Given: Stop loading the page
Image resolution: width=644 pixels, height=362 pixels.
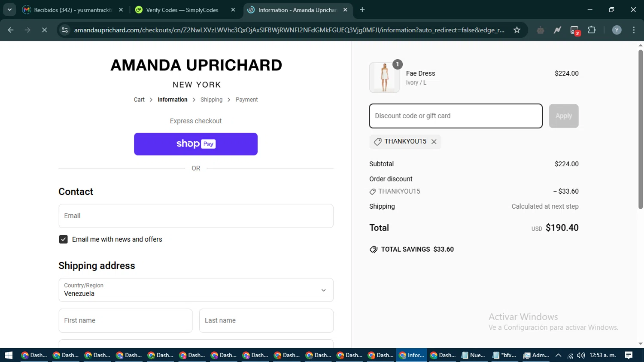Looking at the screenshot, I should click(x=44, y=30).
